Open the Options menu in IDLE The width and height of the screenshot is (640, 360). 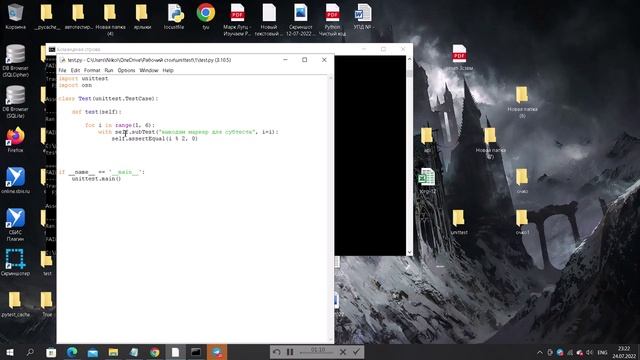click(126, 70)
